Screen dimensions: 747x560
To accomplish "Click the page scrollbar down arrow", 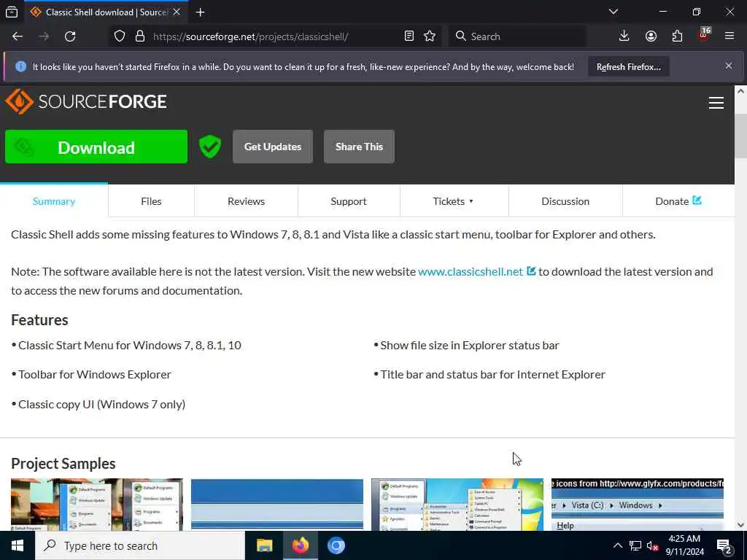I will pyautogui.click(x=740, y=525).
